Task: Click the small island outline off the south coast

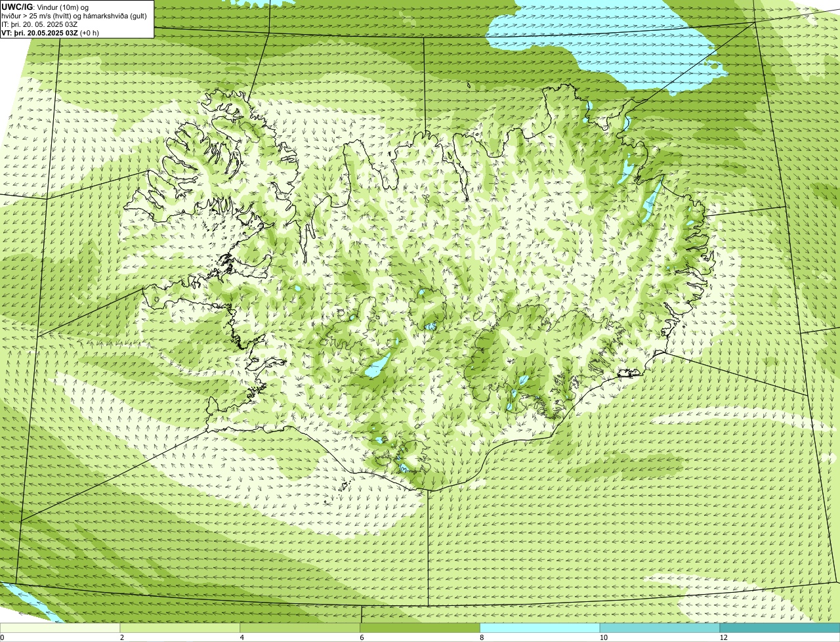Action: tap(345, 486)
